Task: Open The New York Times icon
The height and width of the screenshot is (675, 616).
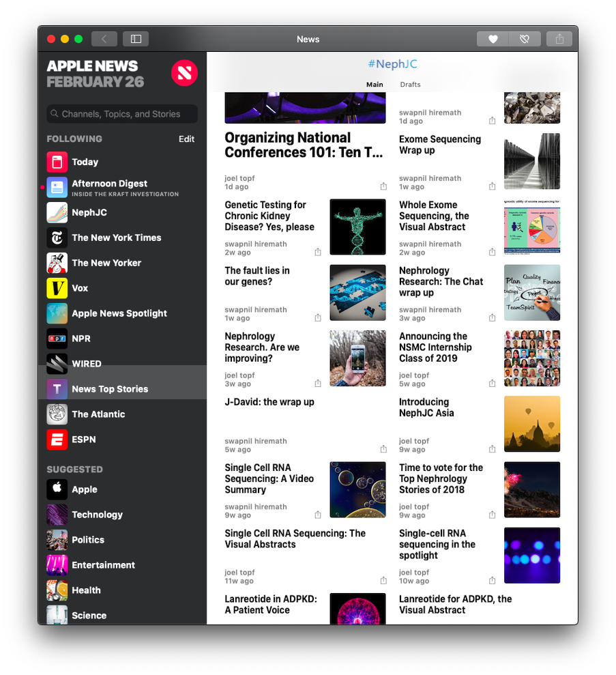Action: pos(57,238)
